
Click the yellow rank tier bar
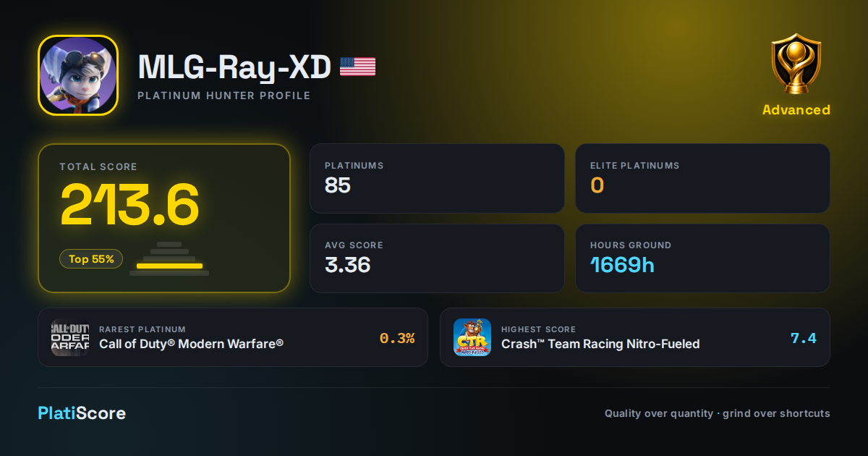pyautogui.click(x=169, y=266)
